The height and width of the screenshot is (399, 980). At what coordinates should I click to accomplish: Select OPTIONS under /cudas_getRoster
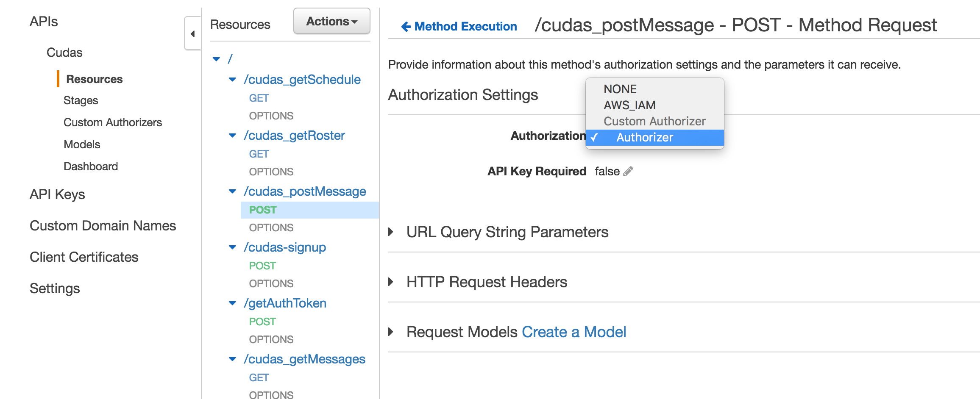[x=271, y=172]
